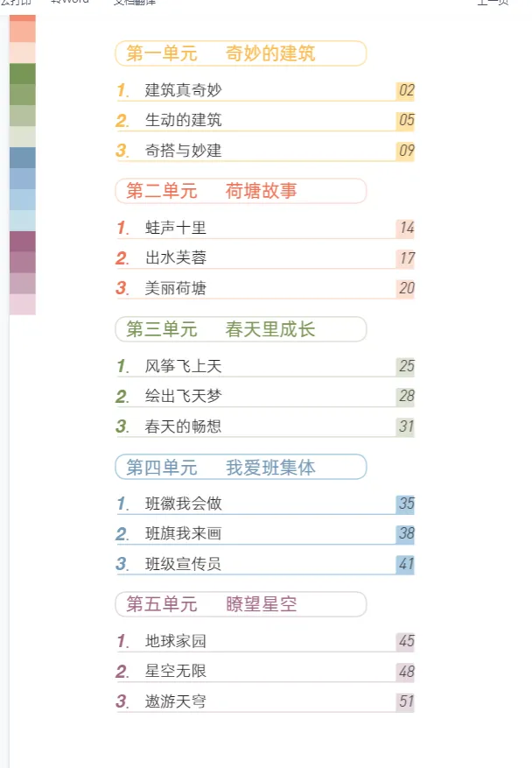Select the 第四单元 我爱班集体 heading
532x768 pixels.
pyautogui.click(x=240, y=467)
